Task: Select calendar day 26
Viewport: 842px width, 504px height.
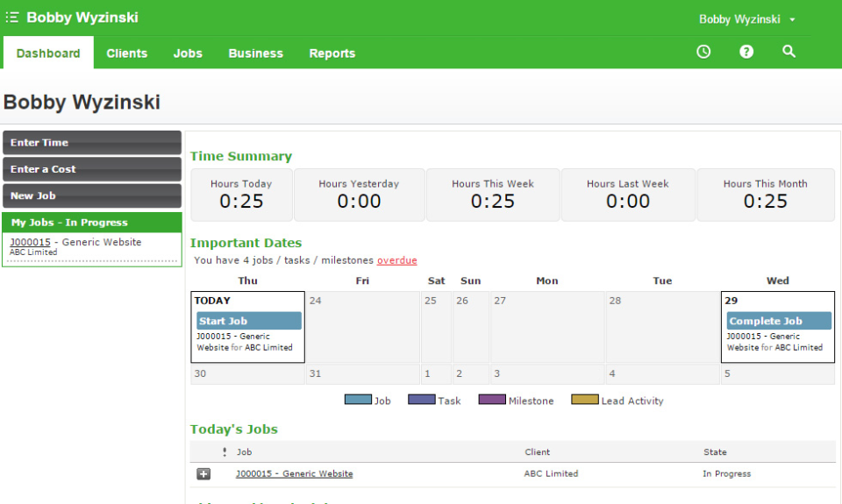Action: [x=471, y=327]
